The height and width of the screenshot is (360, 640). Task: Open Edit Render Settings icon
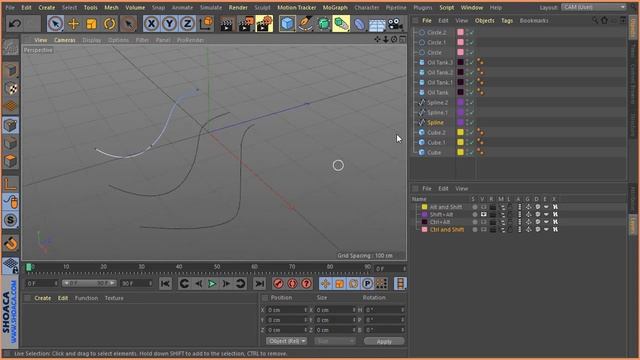264,24
